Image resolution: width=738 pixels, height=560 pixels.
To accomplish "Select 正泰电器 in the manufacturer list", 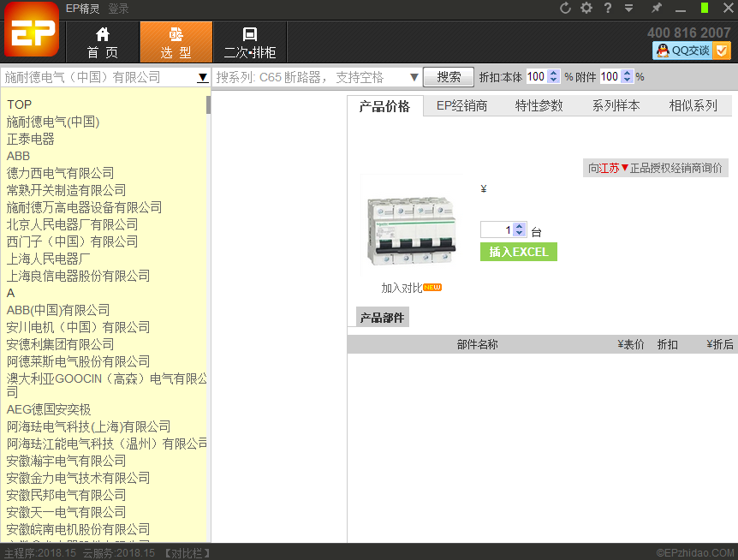I will [31, 139].
